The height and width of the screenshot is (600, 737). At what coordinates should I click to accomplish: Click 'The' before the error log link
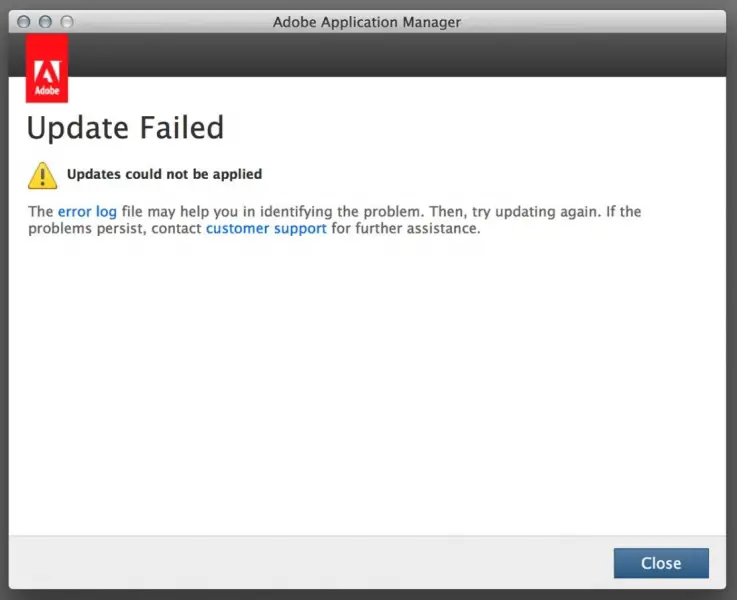tap(40, 211)
